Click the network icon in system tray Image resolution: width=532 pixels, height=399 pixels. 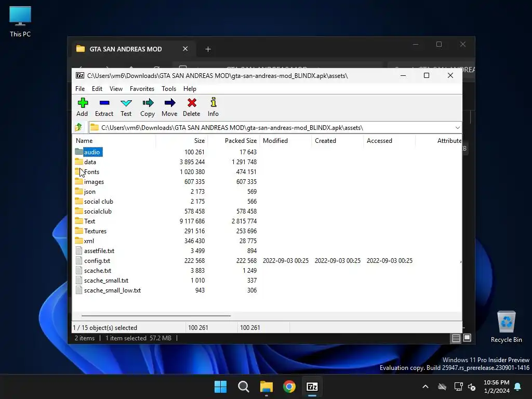458,387
